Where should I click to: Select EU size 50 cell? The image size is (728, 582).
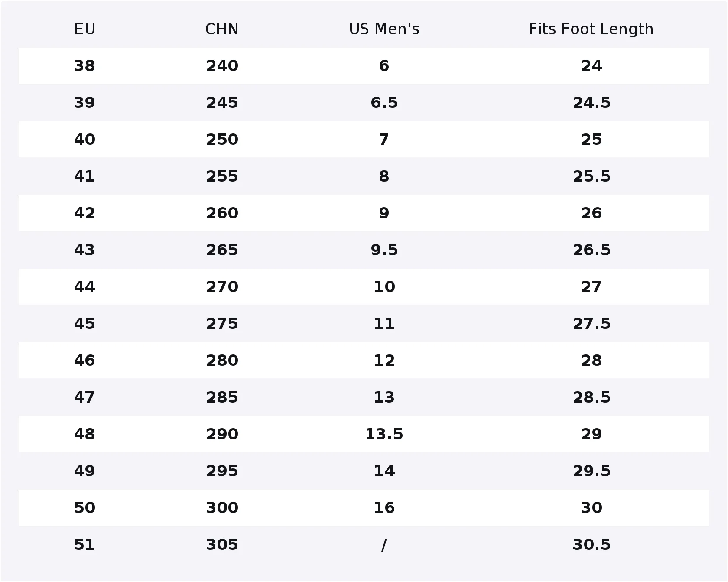84,508
